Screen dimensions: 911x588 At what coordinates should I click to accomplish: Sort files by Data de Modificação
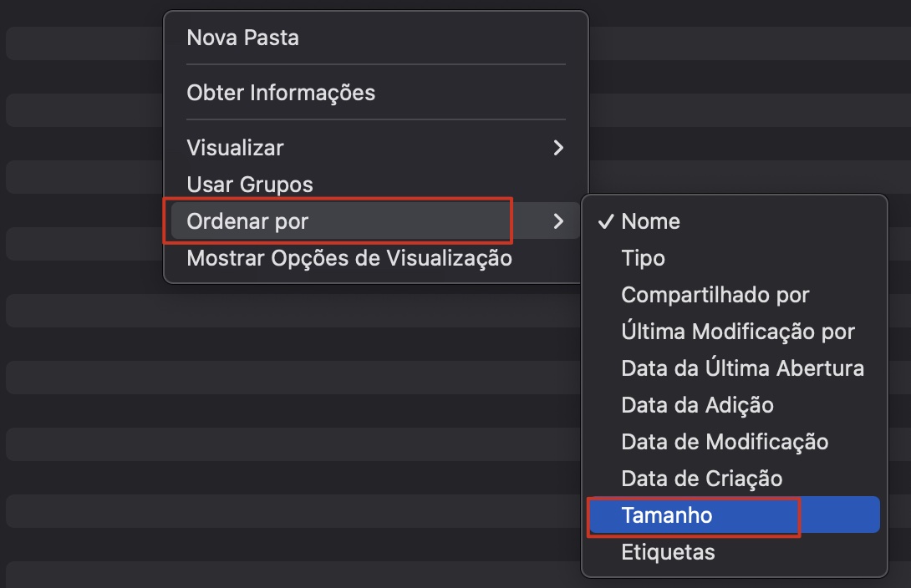723,442
